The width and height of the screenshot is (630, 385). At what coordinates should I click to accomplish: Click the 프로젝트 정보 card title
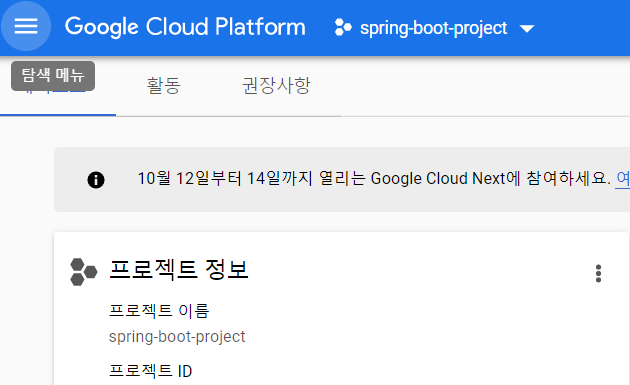(x=179, y=269)
